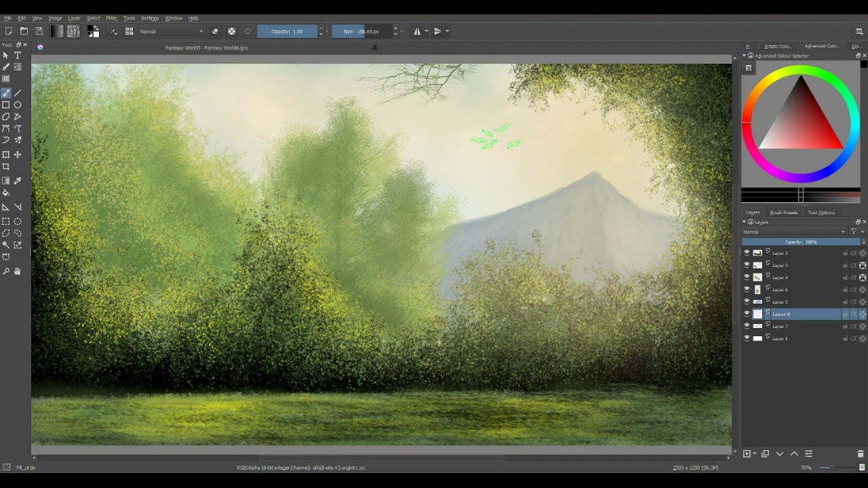Viewport: 868px width, 488px height.
Task: Select the Zoom magnifier tool
Action: [6, 271]
